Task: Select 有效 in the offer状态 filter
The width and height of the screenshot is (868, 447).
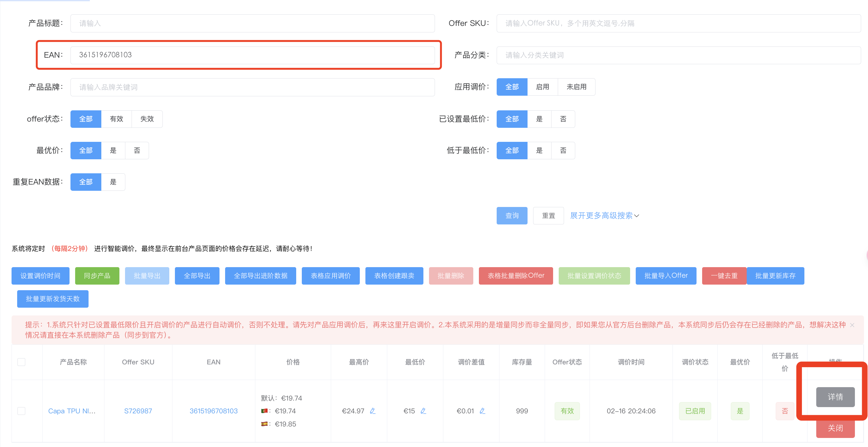Action: point(116,118)
